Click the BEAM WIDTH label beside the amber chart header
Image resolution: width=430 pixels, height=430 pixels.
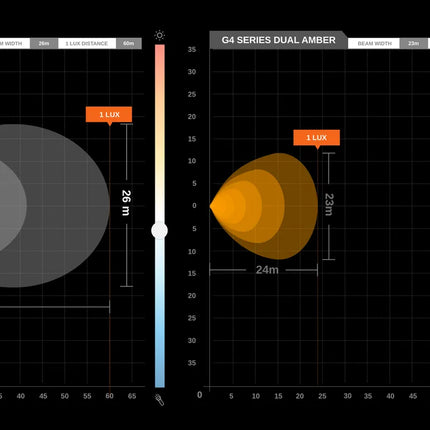pyautogui.click(x=374, y=44)
